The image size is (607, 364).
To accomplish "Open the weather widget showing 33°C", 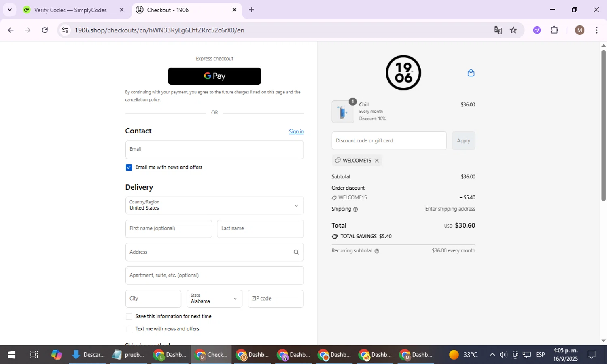I will pyautogui.click(x=463, y=355).
